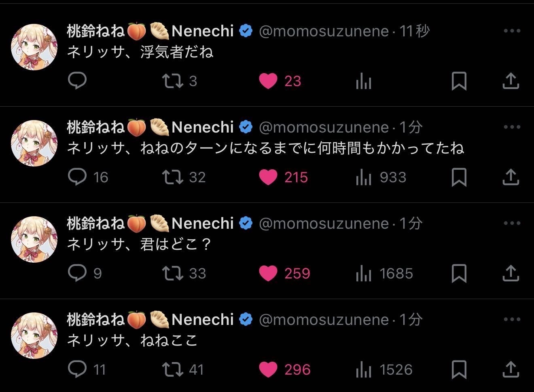The image size is (534, 392).
Task: View analytics showing 933 views
Action: (363, 178)
